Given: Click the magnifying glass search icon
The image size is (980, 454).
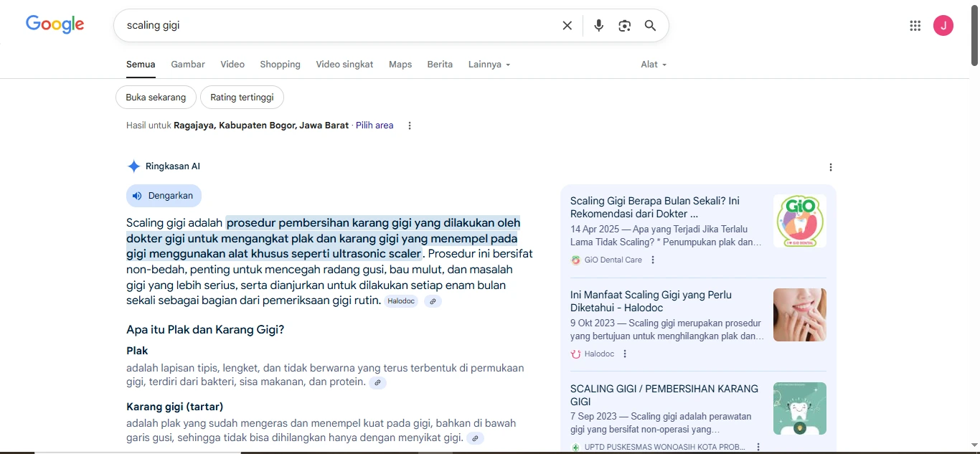Looking at the screenshot, I should (650, 26).
